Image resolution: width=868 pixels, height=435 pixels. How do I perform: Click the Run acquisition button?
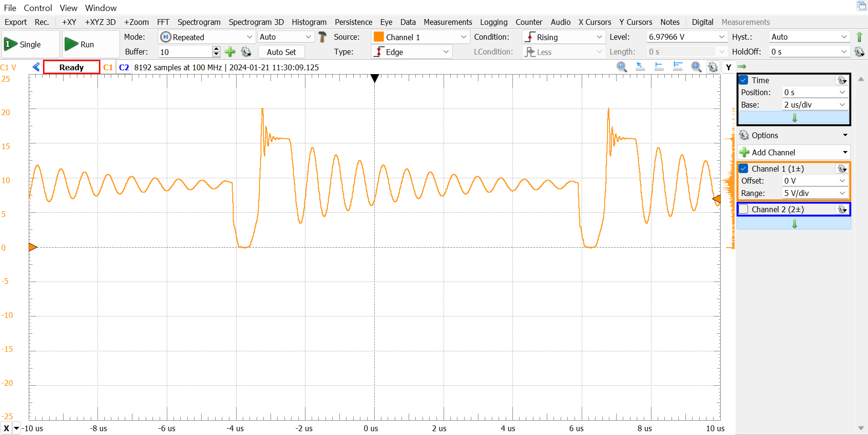[x=91, y=44]
